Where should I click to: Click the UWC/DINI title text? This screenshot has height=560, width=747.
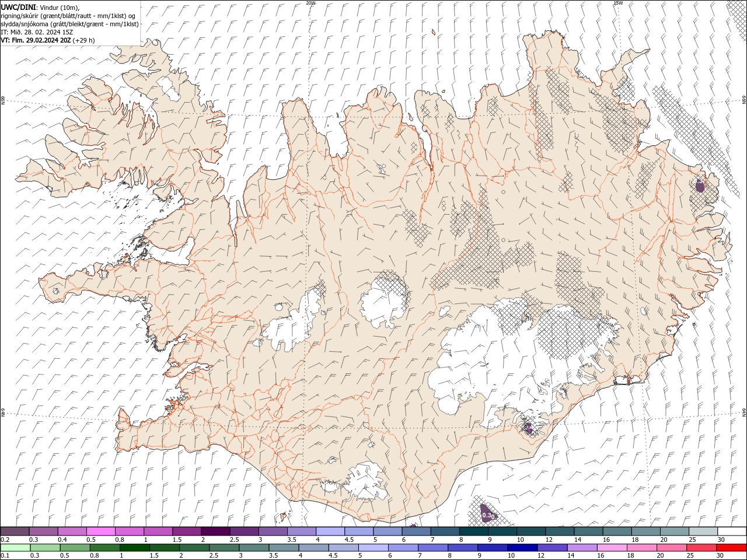18,6
